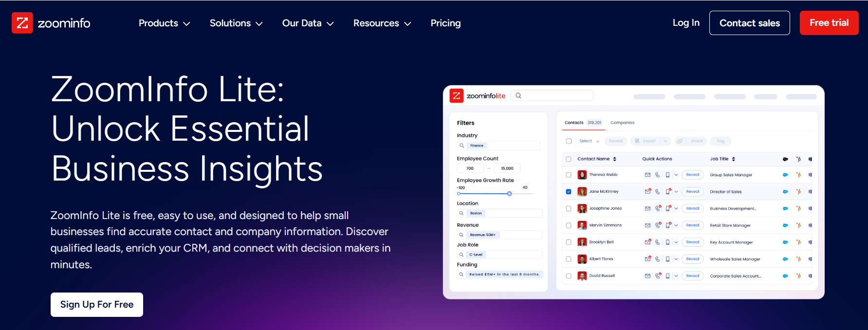868x330 pixels.
Task: Expand quick actions chevron for Theresa Webb
Action: (x=676, y=175)
